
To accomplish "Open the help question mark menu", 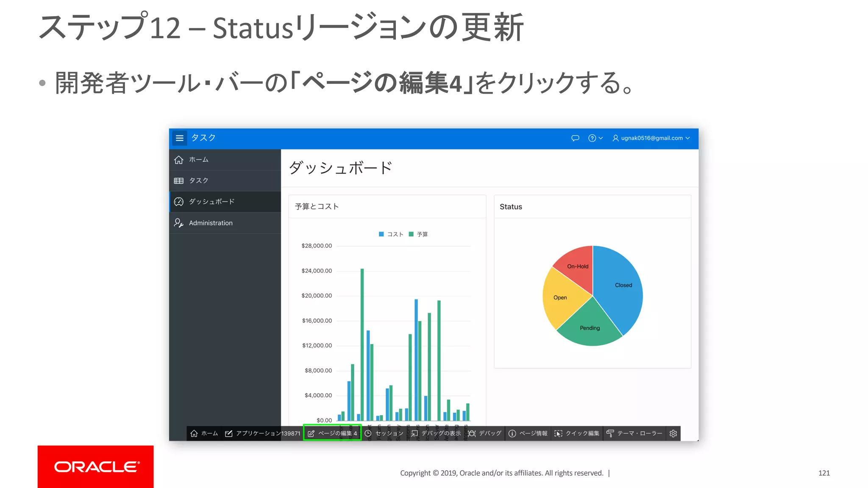I will pos(595,138).
